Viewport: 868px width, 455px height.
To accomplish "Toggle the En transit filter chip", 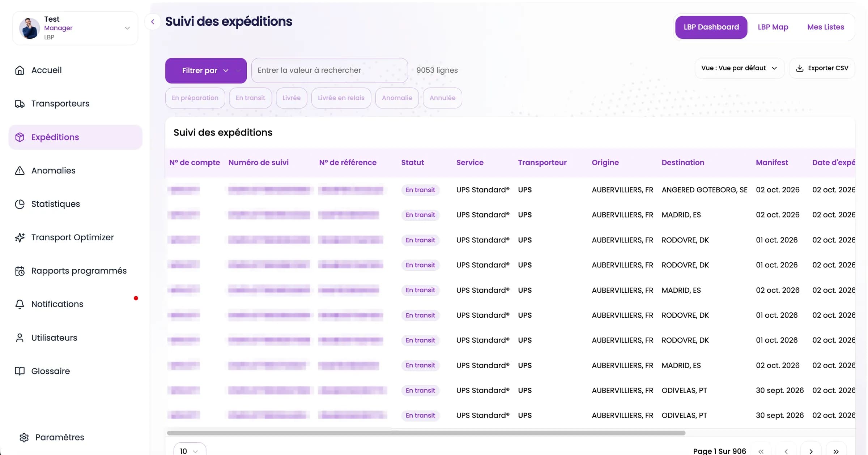I will (250, 98).
